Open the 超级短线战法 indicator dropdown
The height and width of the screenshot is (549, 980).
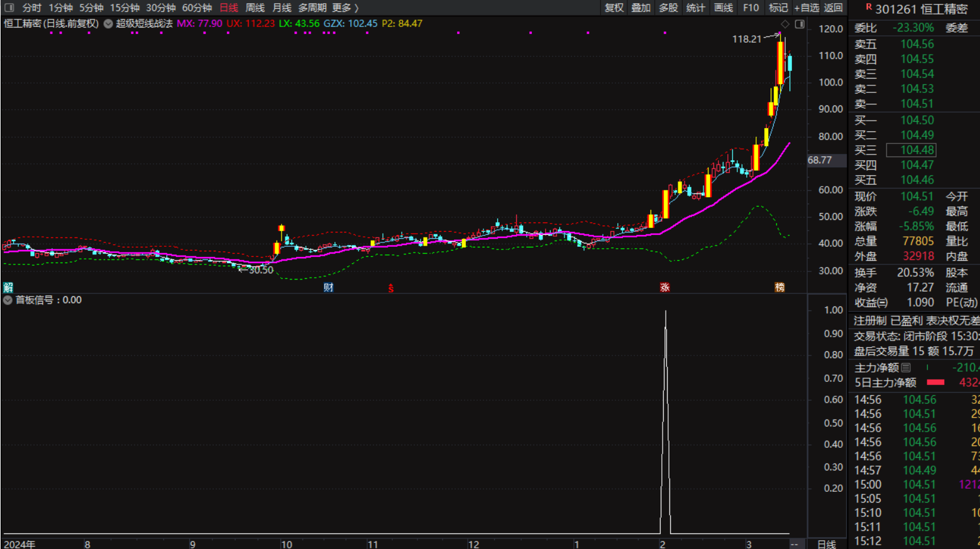tap(108, 24)
